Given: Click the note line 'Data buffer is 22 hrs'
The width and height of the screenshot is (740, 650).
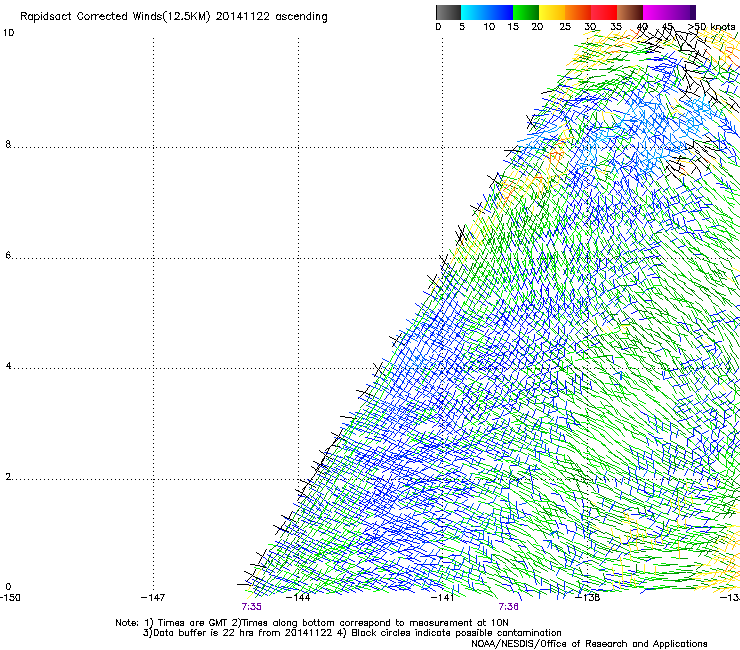Looking at the screenshot, I should tap(352, 633).
